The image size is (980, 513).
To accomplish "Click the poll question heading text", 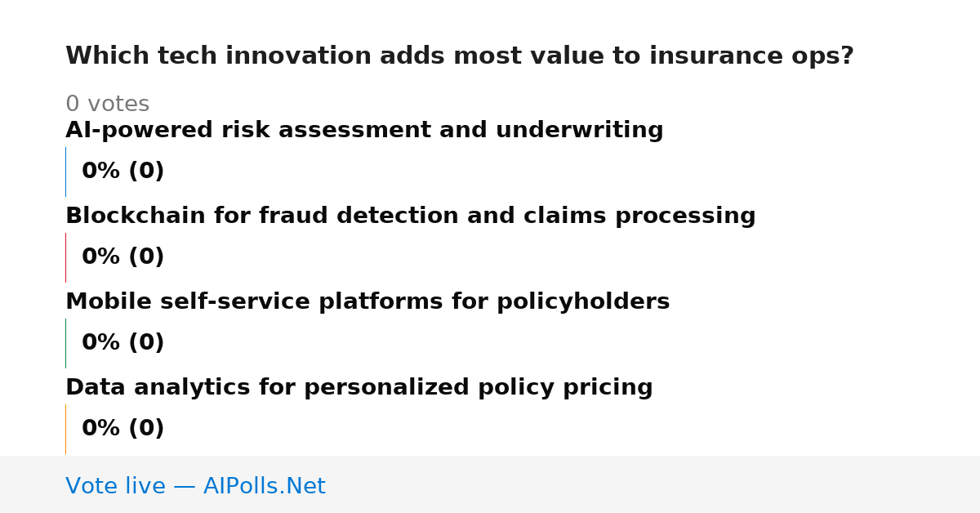I will point(460,56).
